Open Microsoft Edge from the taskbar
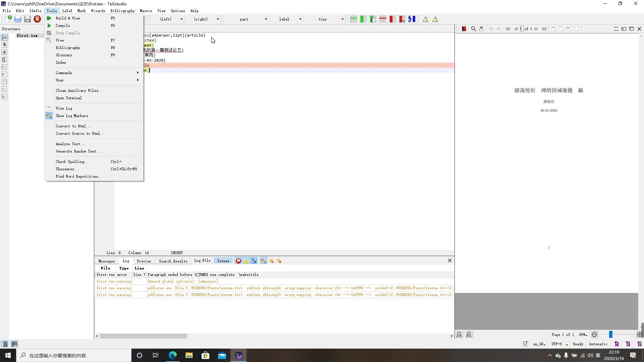 point(172,356)
